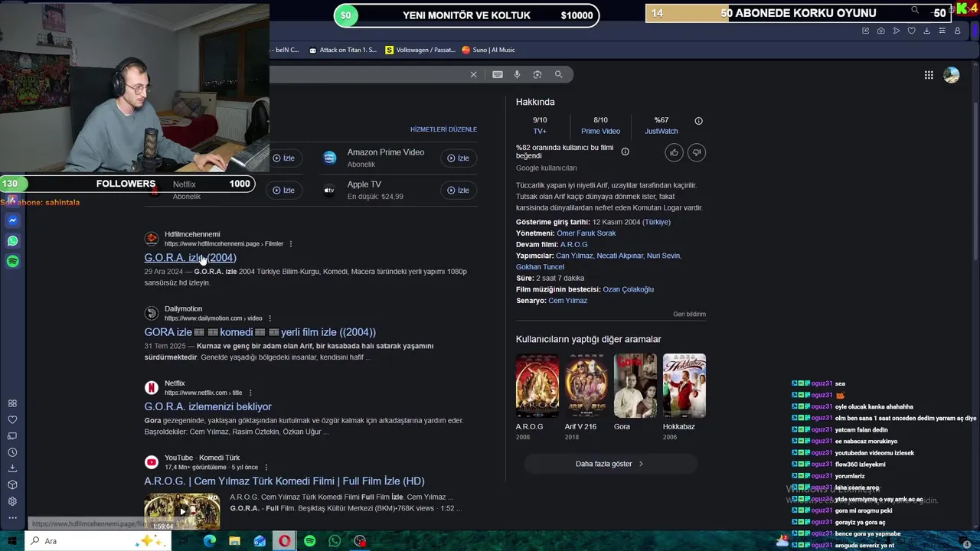
Task: Open more options for Dailymotion result
Action: coord(269,318)
